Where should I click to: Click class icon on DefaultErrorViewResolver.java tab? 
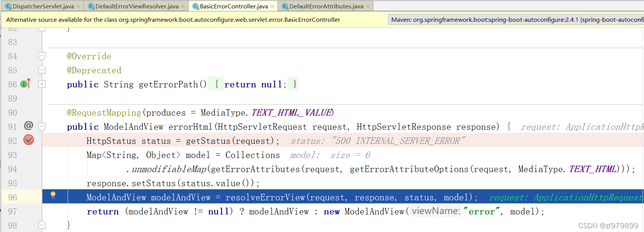tap(91, 6)
